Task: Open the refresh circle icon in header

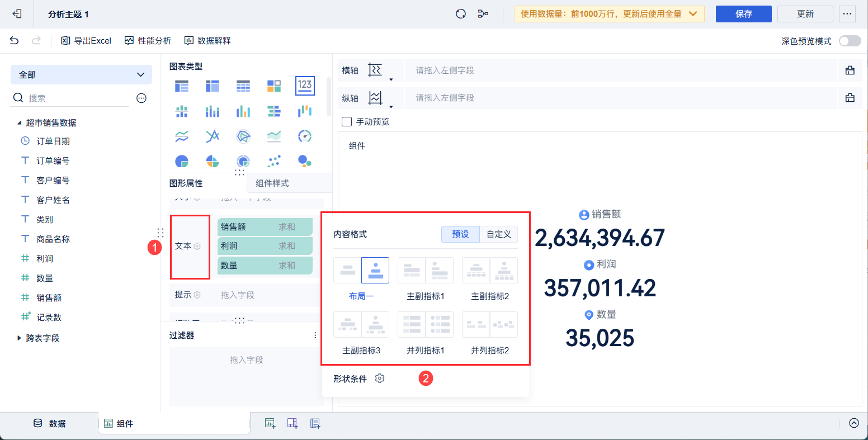Action: tap(461, 14)
